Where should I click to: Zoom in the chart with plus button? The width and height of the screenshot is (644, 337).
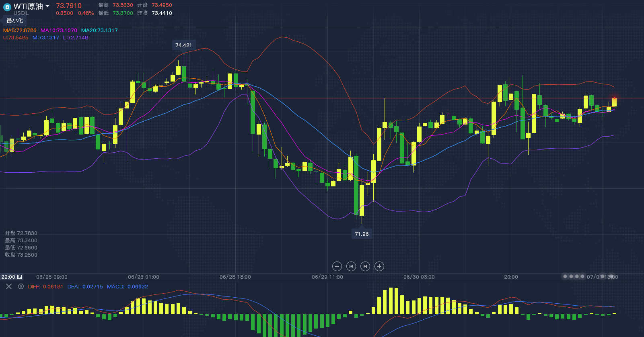point(379,266)
